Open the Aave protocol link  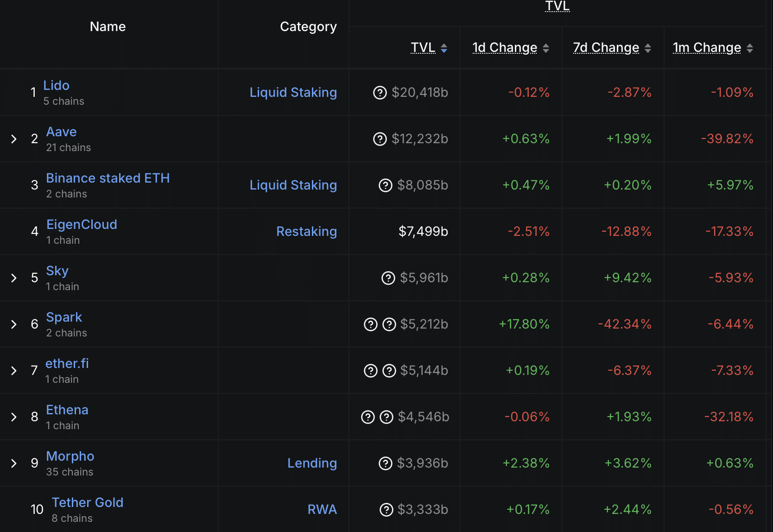[x=62, y=132]
